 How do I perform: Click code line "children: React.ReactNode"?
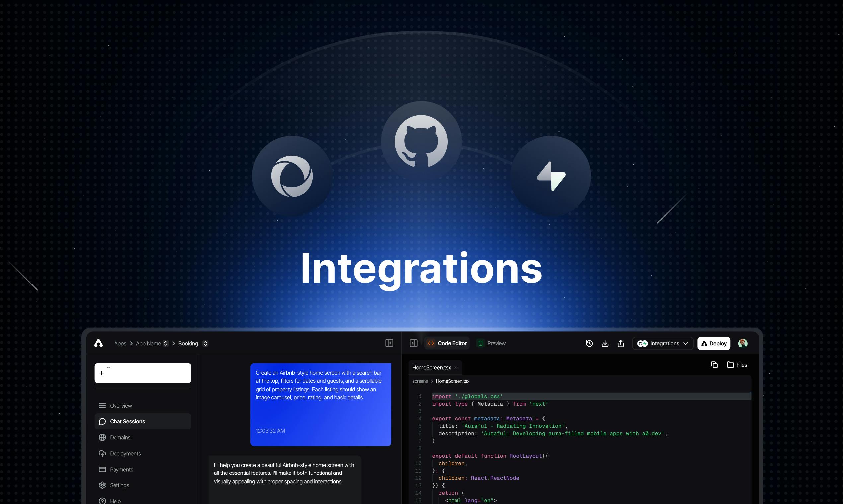tap(479, 478)
